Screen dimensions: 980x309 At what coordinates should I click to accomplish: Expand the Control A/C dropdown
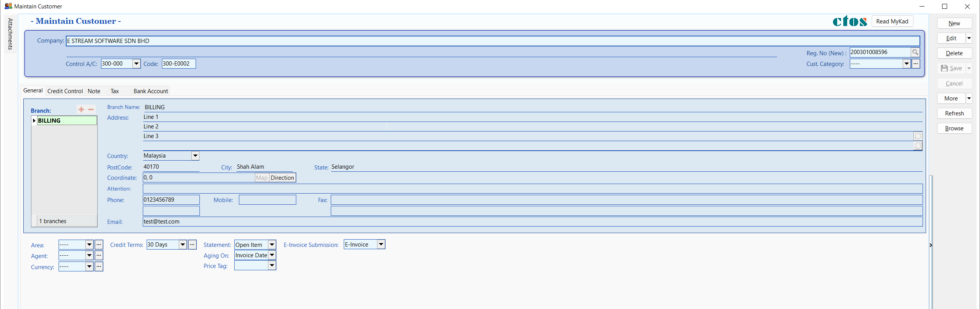pyautogui.click(x=136, y=64)
